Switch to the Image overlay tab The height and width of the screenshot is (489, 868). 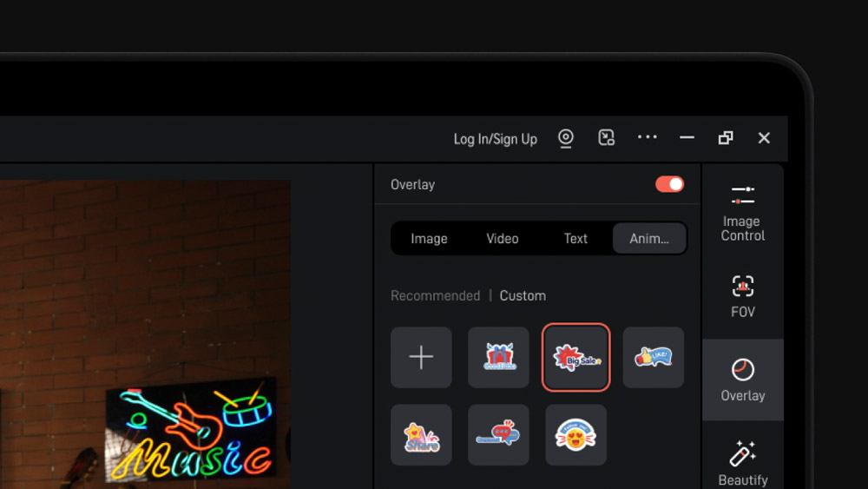429,239
